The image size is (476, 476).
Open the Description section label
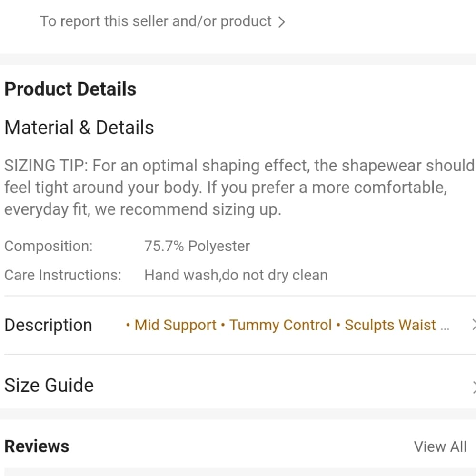[48, 326]
